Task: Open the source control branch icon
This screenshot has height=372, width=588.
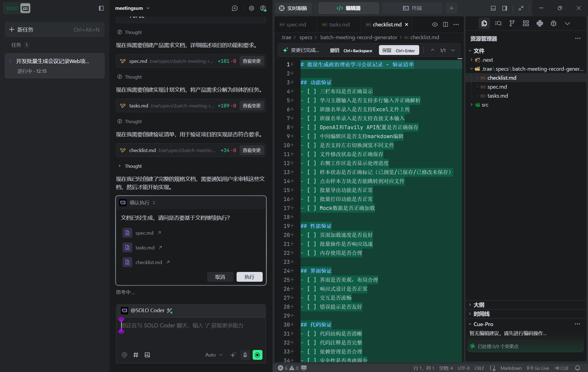Action: coord(512,23)
